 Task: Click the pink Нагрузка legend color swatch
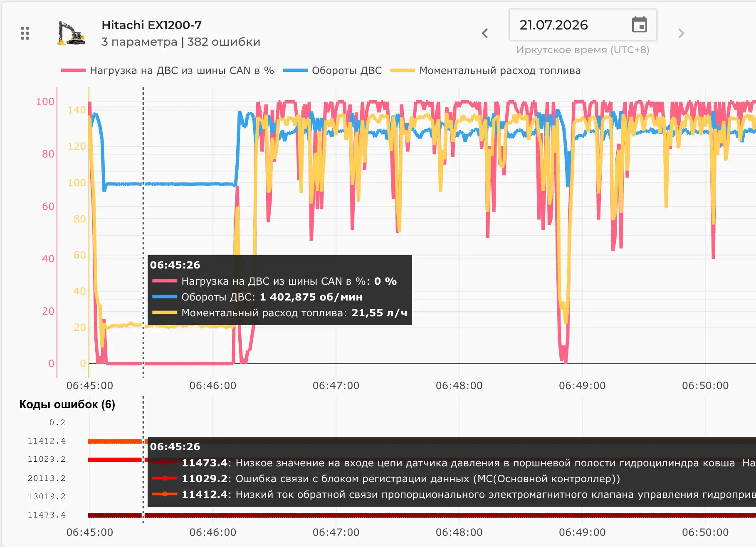(x=73, y=71)
